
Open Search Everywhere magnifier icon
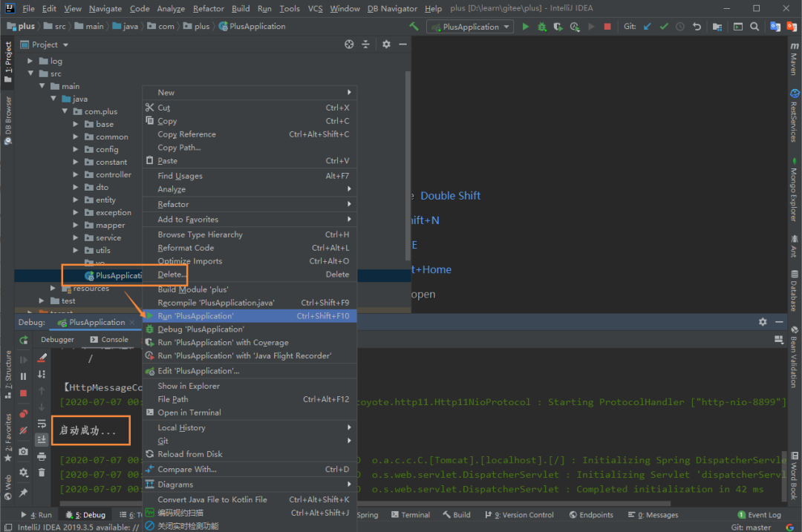(754, 27)
